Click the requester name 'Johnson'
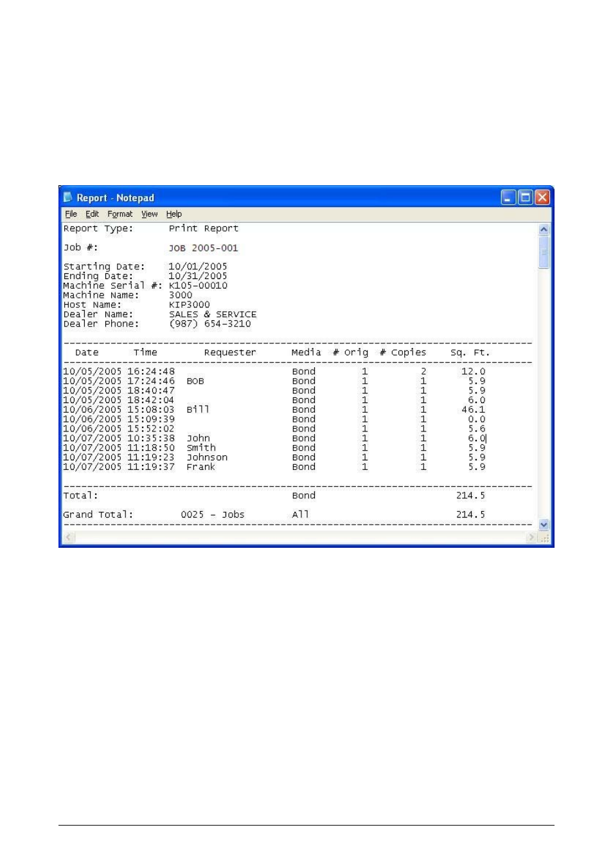The height and width of the screenshot is (868, 613). [207, 457]
